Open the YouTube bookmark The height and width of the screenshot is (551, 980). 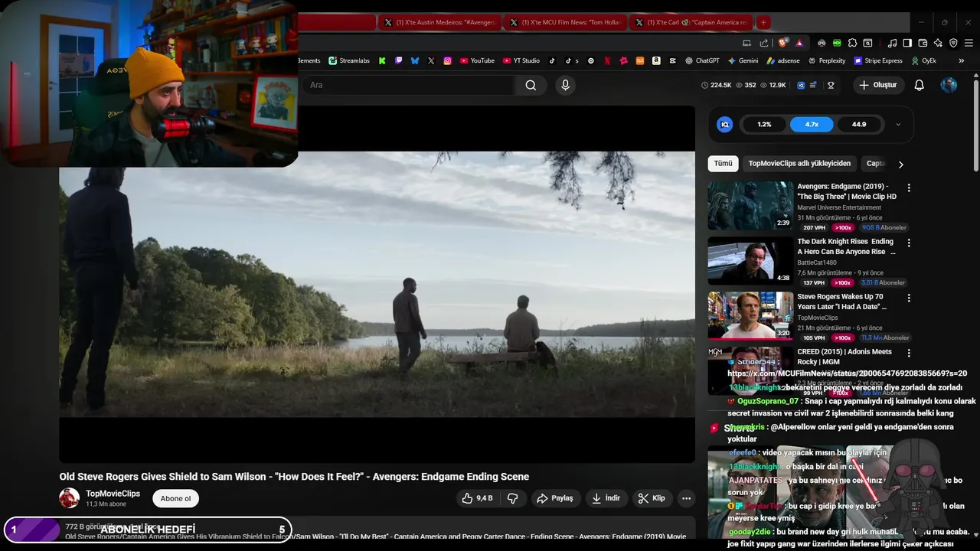click(477, 60)
